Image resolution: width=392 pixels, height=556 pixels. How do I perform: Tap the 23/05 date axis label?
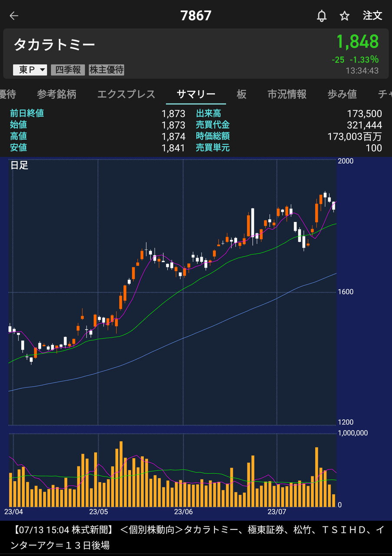click(98, 512)
